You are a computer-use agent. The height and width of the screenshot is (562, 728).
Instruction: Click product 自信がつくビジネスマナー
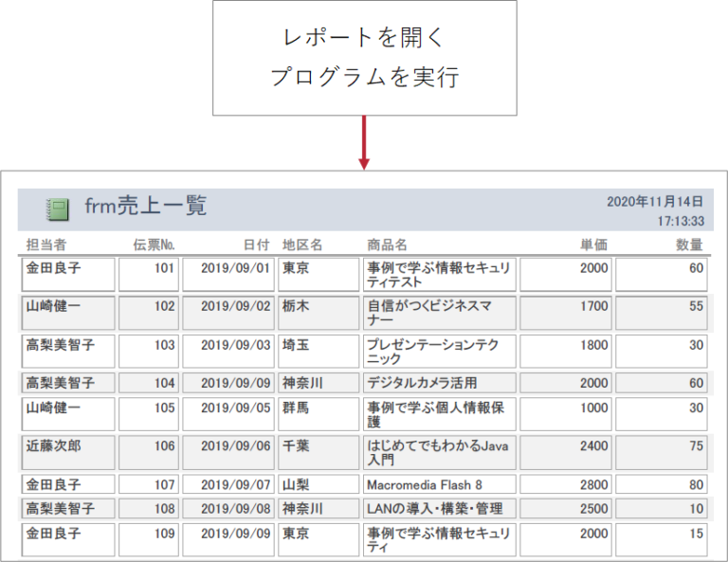[439, 313]
